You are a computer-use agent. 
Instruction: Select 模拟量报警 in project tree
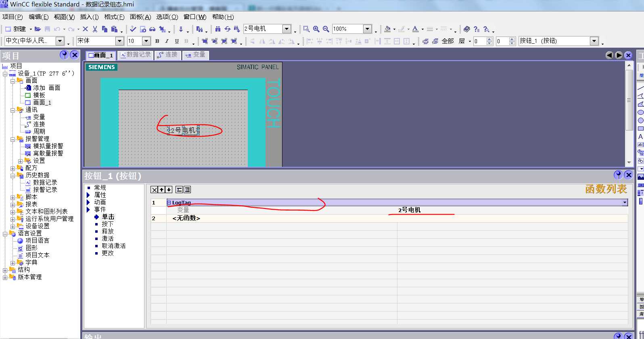[x=48, y=146]
